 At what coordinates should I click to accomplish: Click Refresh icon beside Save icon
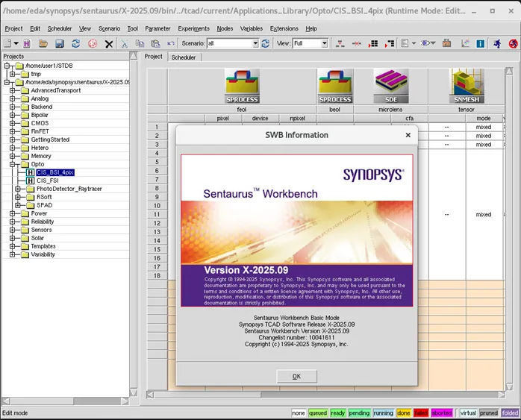click(75, 43)
